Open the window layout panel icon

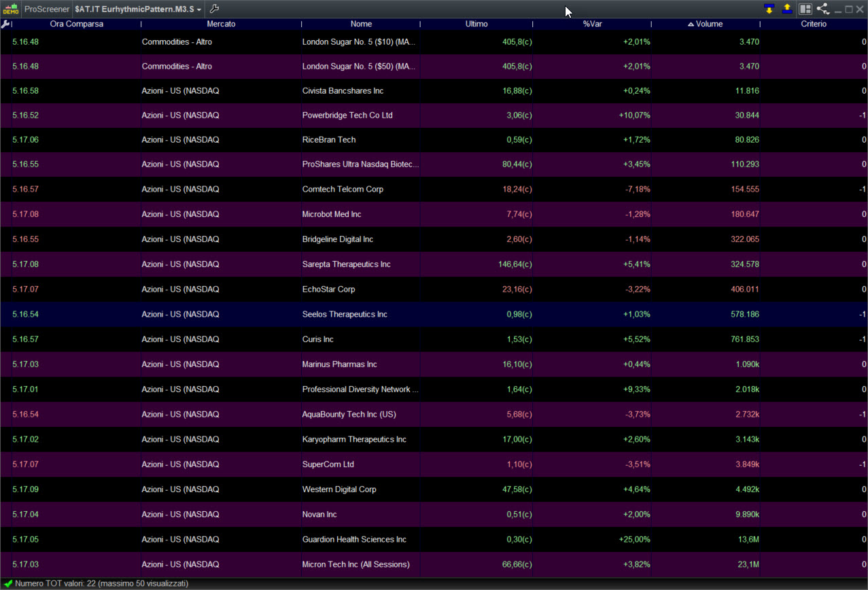pyautogui.click(x=805, y=9)
